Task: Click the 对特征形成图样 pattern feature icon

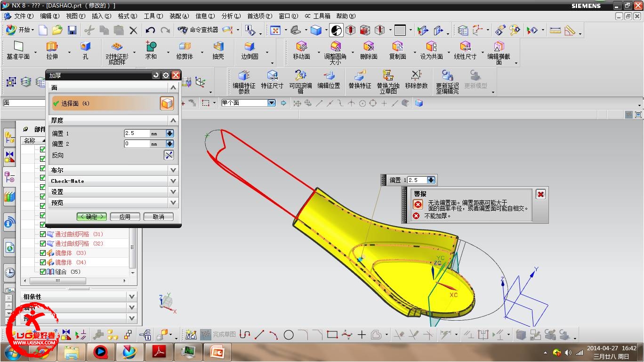Action: [116, 47]
